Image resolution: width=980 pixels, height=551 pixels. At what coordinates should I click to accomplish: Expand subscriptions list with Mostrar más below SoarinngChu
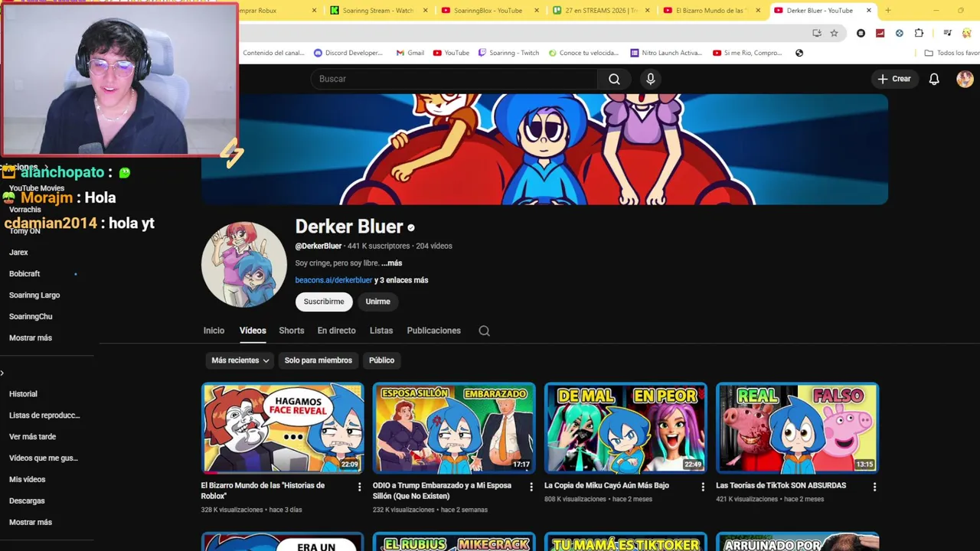pyautogui.click(x=31, y=338)
